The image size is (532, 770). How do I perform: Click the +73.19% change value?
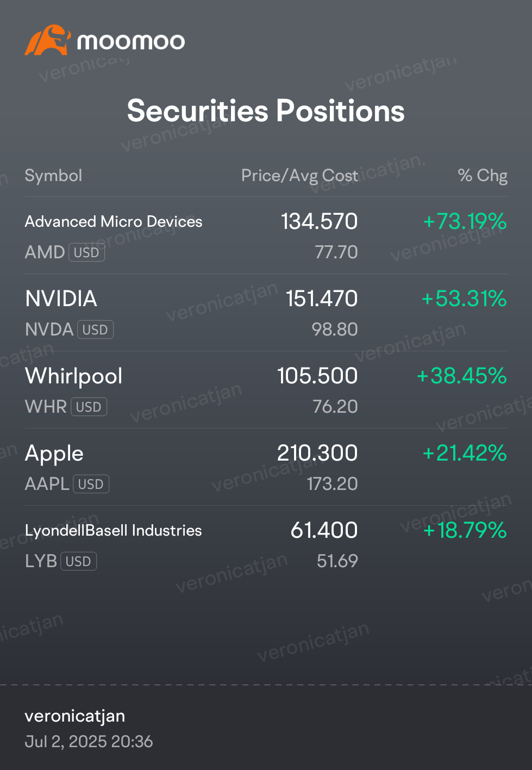pos(465,221)
